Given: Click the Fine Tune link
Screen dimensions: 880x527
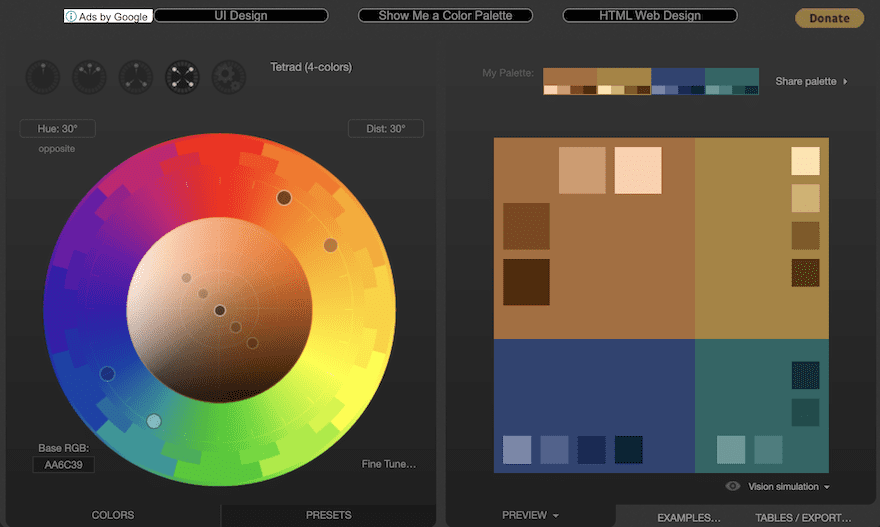Looking at the screenshot, I should 389,464.
